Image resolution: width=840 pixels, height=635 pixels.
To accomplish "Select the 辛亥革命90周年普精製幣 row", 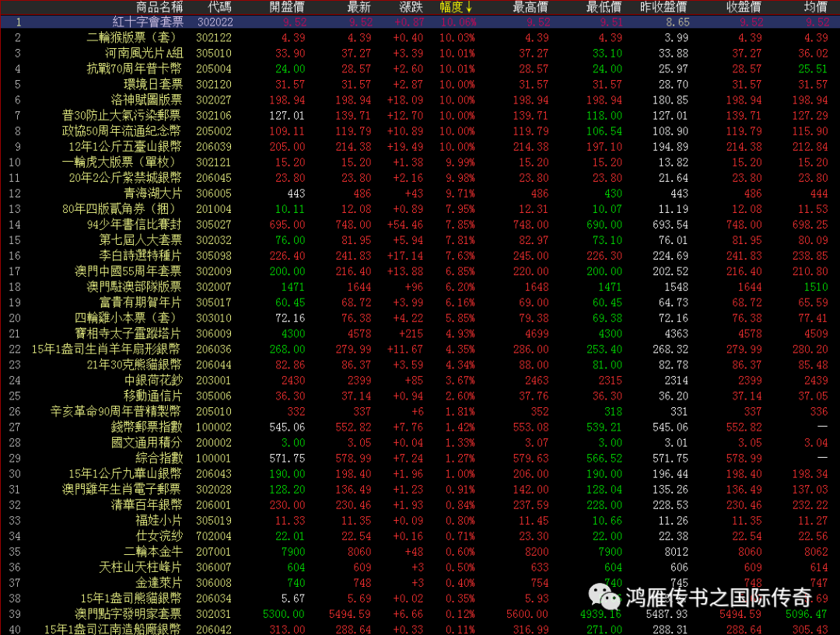I will click(x=420, y=412).
